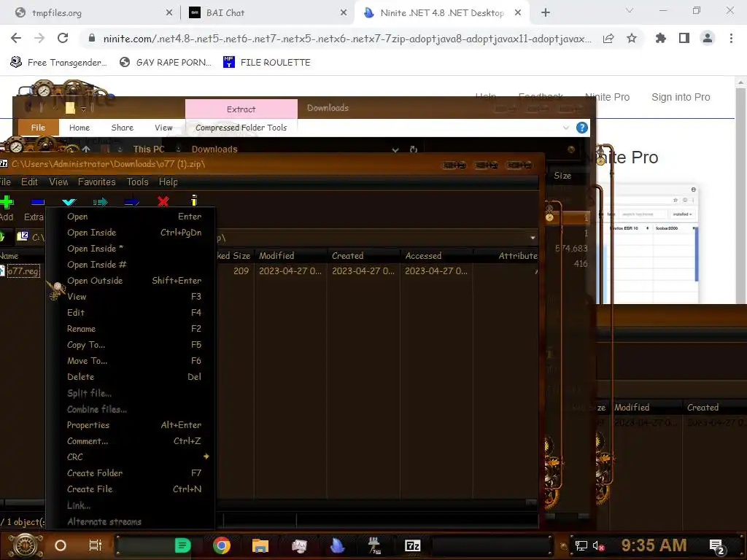This screenshot has height=560, width=747.
Task: Click the cyan Test checkmark icon
Action: coord(69,202)
